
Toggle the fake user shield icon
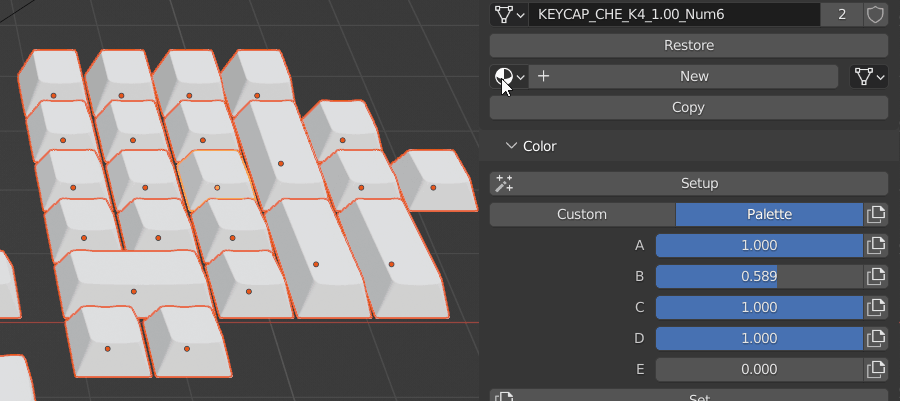[875, 14]
